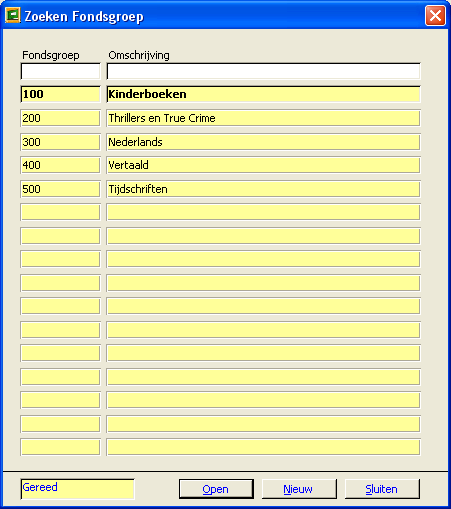451x509 pixels.
Task: Select the Vertaald row
Action: click(263, 165)
